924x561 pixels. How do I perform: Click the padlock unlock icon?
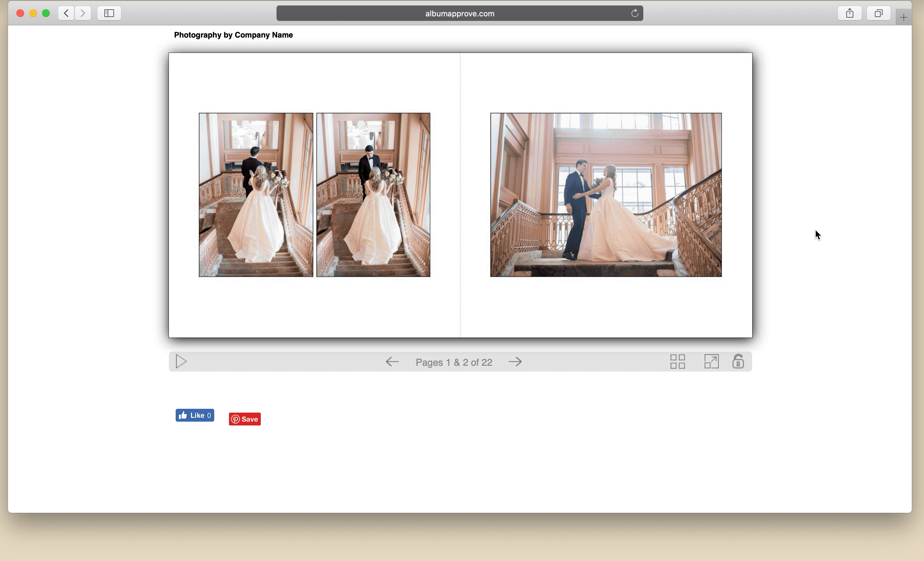pos(738,361)
